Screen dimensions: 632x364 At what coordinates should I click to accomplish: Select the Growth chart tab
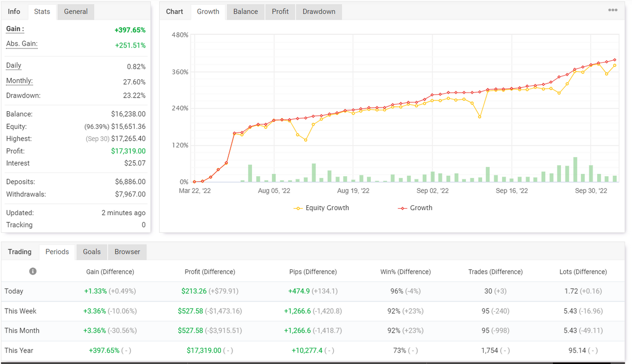point(208,12)
